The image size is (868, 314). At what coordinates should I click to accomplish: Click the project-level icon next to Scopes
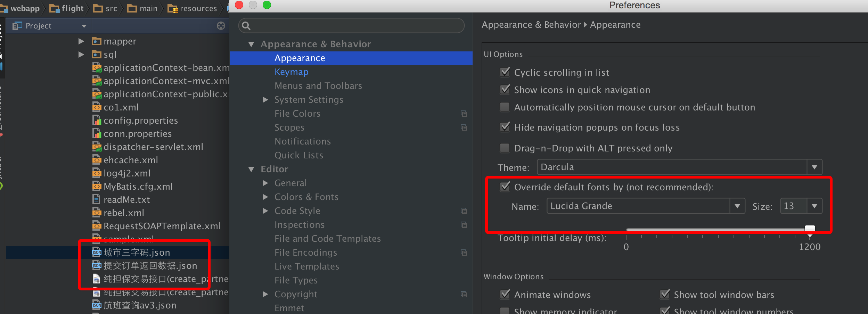464,127
